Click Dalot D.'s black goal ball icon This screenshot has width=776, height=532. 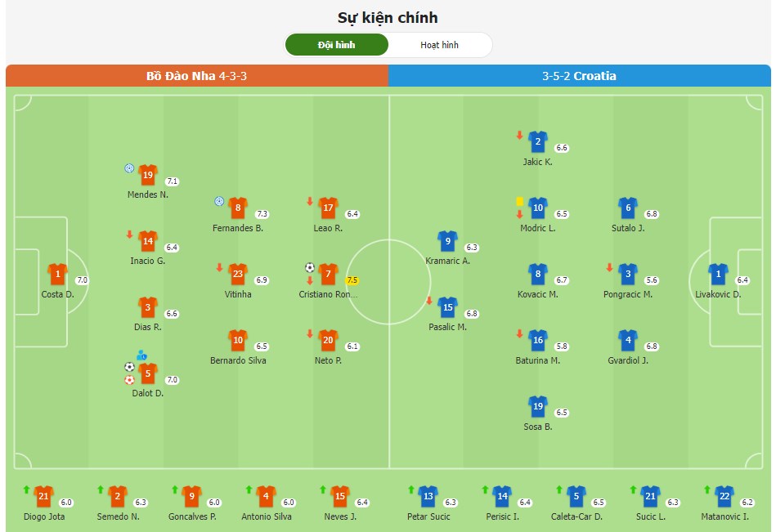tap(128, 366)
